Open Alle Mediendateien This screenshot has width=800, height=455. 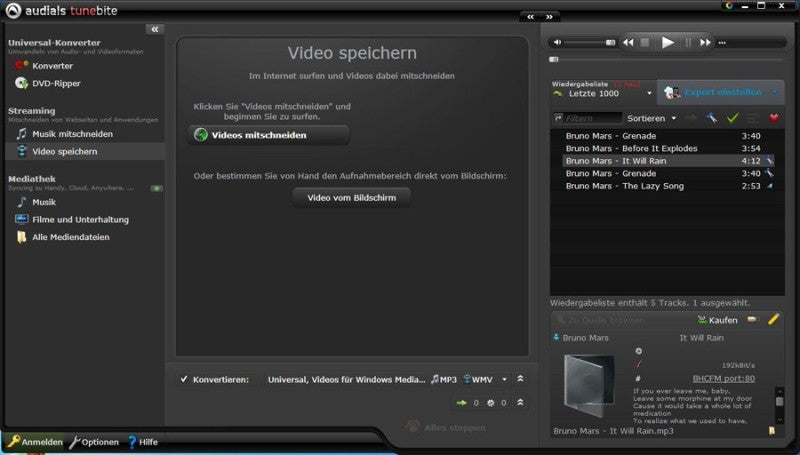(63, 237)
